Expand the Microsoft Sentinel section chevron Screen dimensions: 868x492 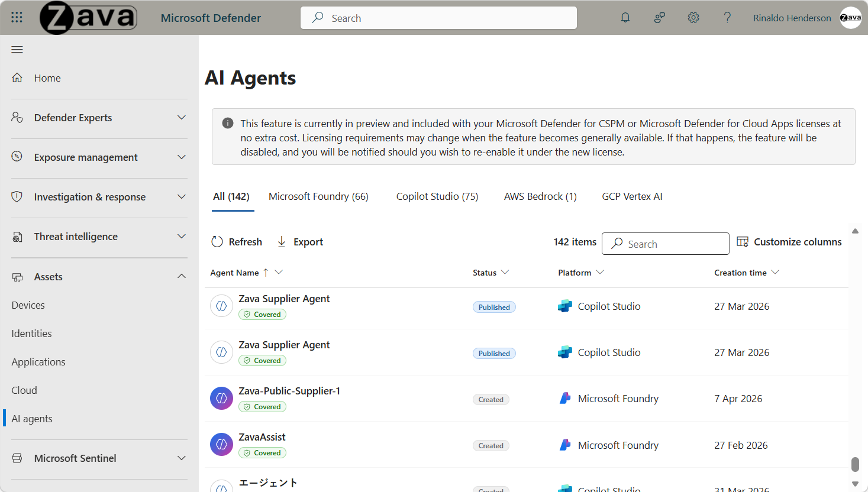pyautogui.click(x=182, y=458)
